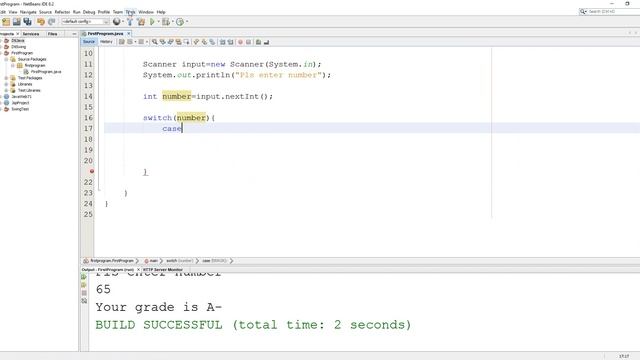Viewport: 640px width, 360px height.
Task: Click the Debug Project toolbar icon
Action: pyautogui.click(x=165, y=22)
